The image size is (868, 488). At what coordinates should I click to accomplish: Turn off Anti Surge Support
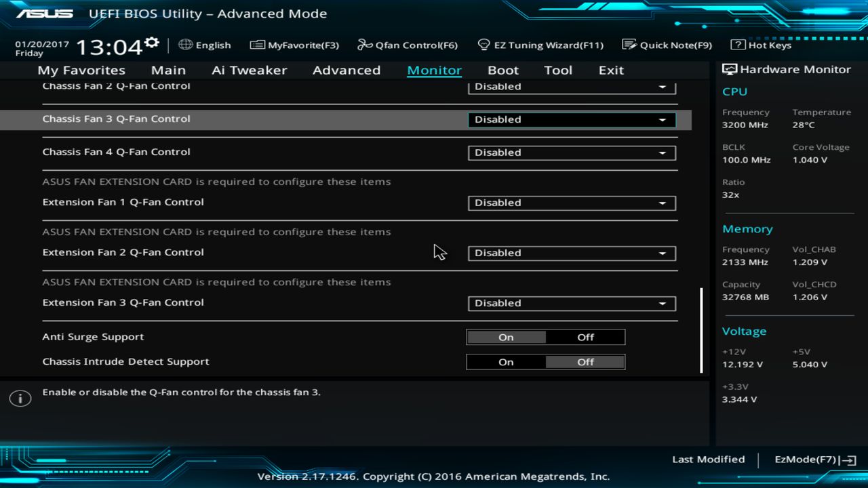585,337
